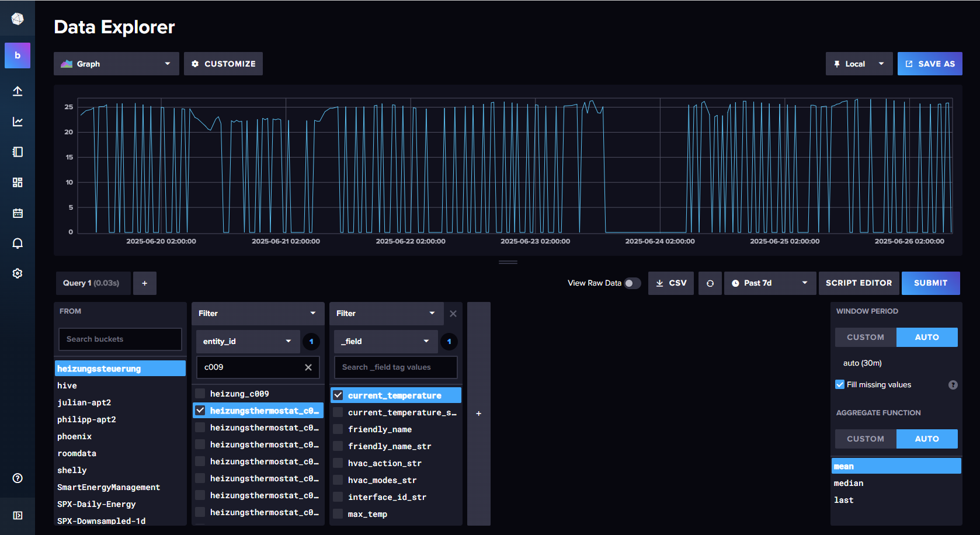Open Load Data from sidebar upload icon
Image resolution: width=980 pixels, height=535 pixels.
click(x=18, y=91)
